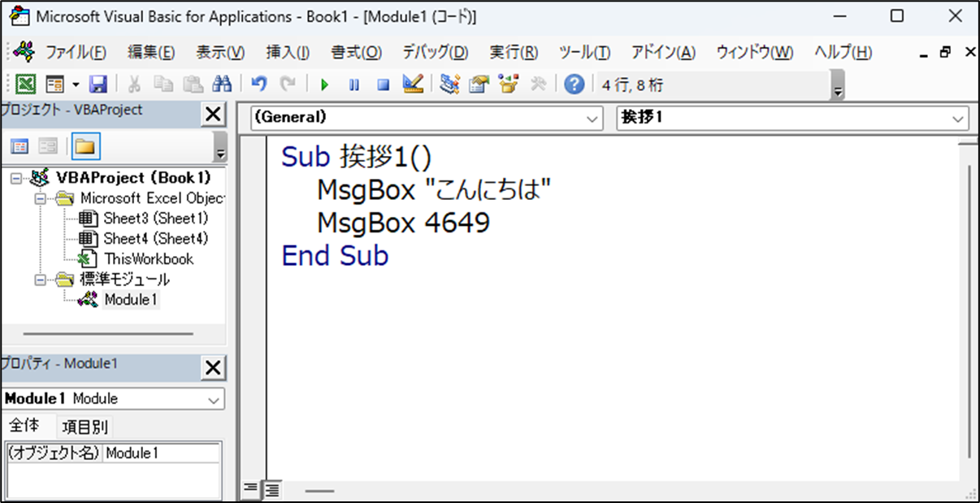Switch to Full Module View at the bottom left
980x503 pixels.
coord(271,489)
